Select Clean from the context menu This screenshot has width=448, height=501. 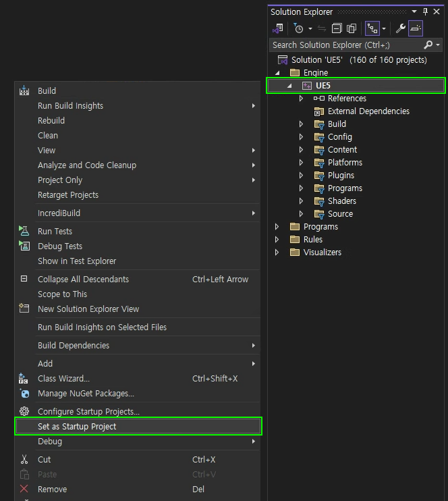click(x=48, y=136)
